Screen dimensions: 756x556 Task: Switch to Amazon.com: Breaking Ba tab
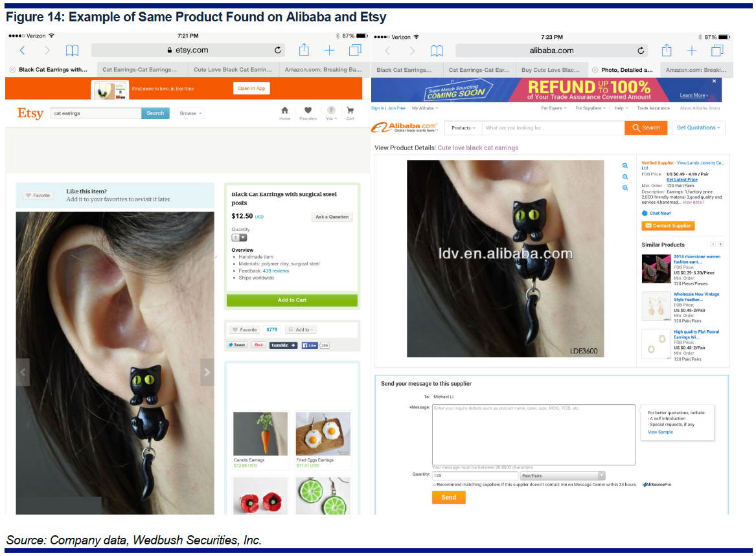pos(323,70)
